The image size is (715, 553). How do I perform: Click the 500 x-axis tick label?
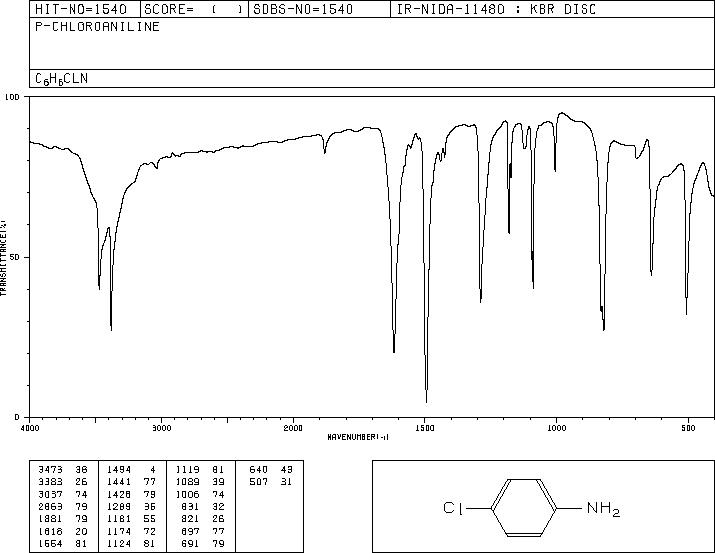click(688, 428)
